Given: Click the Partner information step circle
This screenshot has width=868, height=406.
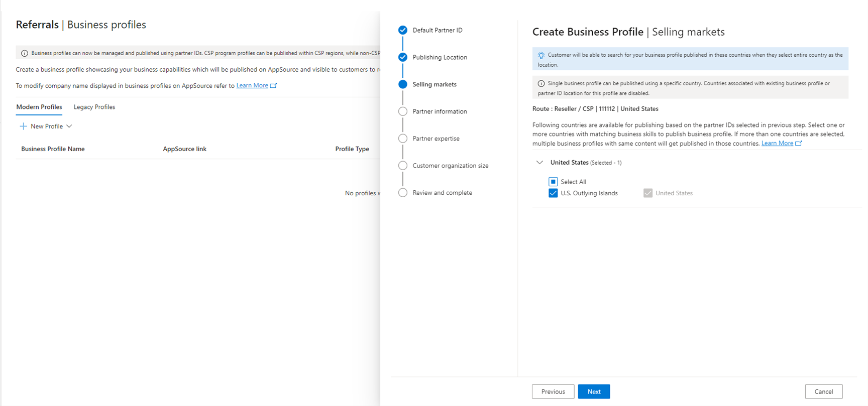Looking at the screenshot, I should tap(403, 111).
